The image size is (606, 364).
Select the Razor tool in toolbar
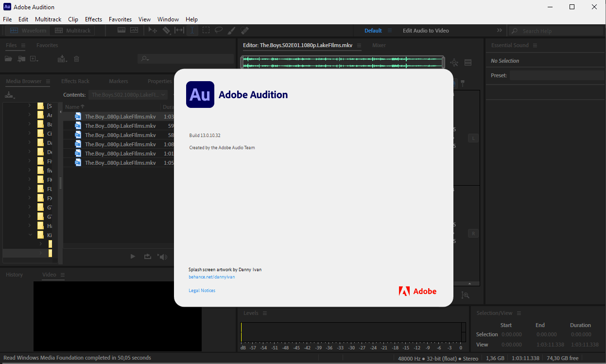pyautogui.click(x=166, y=30)
